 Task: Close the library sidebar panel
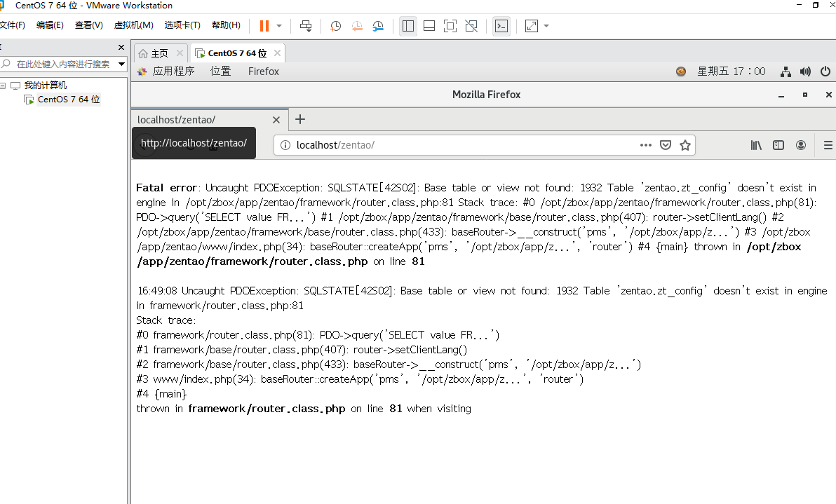tap(121, 48)
